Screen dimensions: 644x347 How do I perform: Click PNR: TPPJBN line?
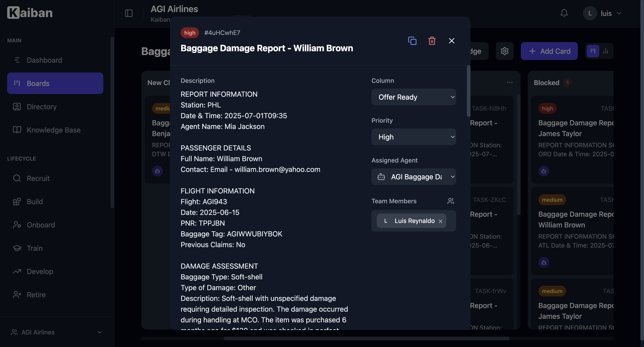coord(203,223)
